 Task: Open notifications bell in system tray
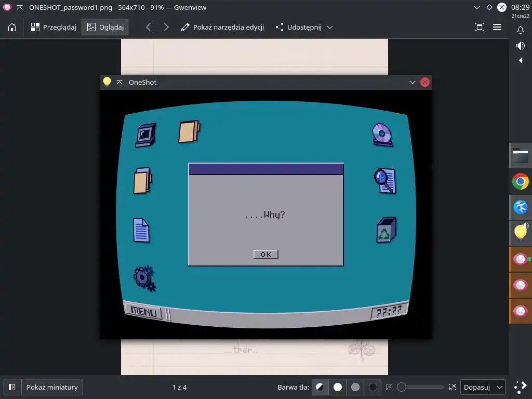(x=521, y=30)
